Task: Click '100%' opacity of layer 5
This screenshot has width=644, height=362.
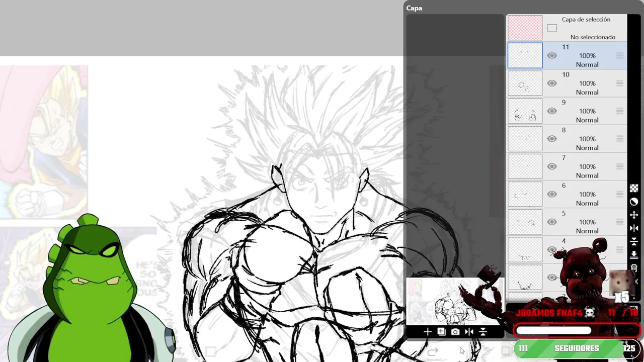Action: (x=587, y=222)
